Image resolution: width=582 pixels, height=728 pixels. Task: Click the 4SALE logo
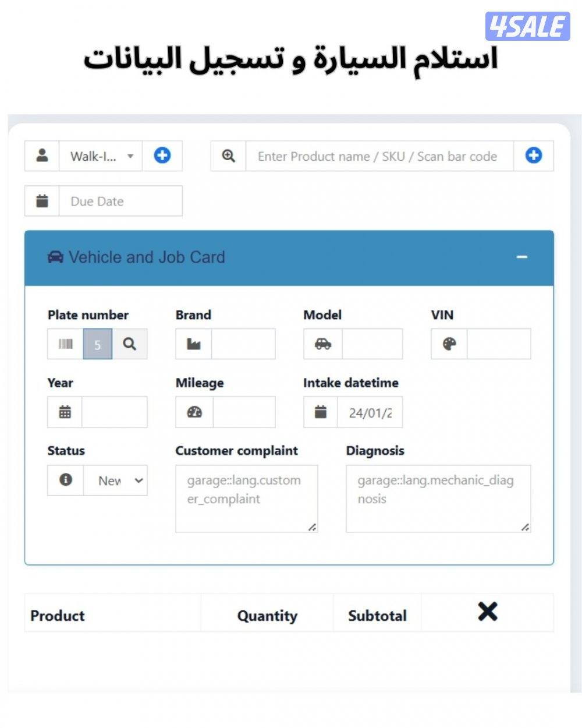tap(527, 26)
